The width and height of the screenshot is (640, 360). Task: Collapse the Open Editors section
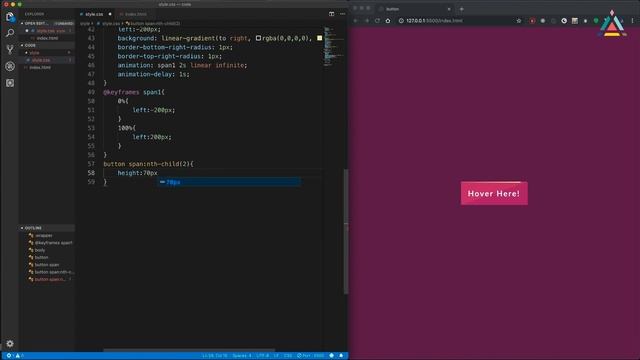click(x=47, y=24)
